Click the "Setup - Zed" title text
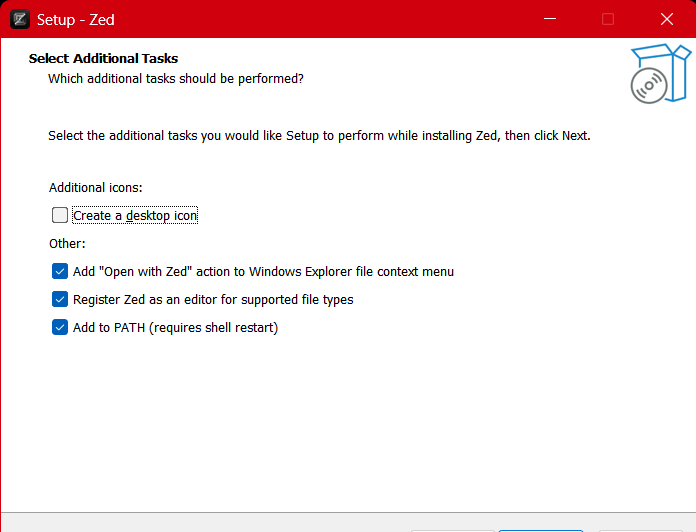Screen dimensions: 696x532 [x=75, y=20]
